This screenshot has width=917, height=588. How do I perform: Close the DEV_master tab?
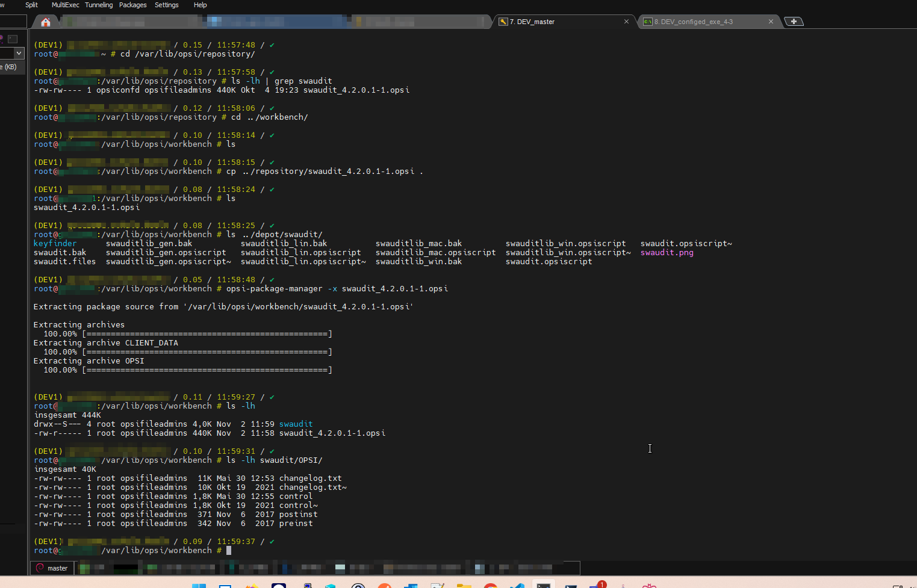(x=626, y=22)
